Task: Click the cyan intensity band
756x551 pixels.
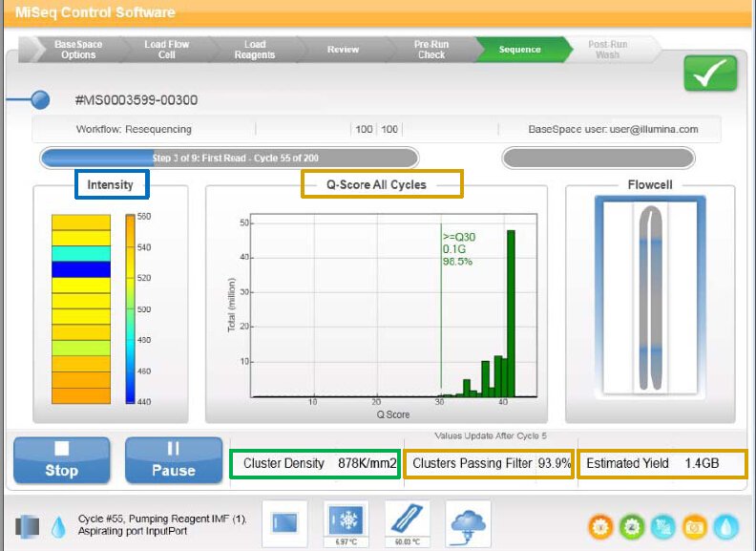Action: click(x=81, y=253)
